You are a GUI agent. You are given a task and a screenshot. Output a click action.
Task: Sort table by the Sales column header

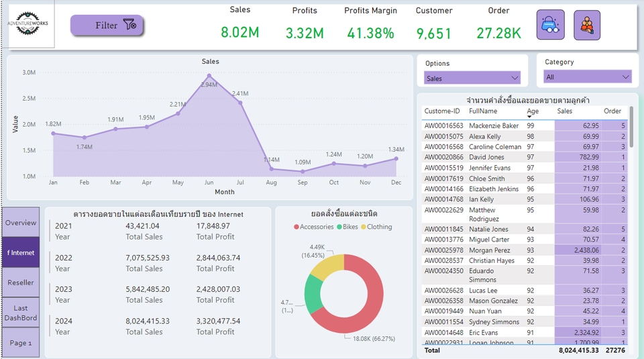tap(565, 111)
